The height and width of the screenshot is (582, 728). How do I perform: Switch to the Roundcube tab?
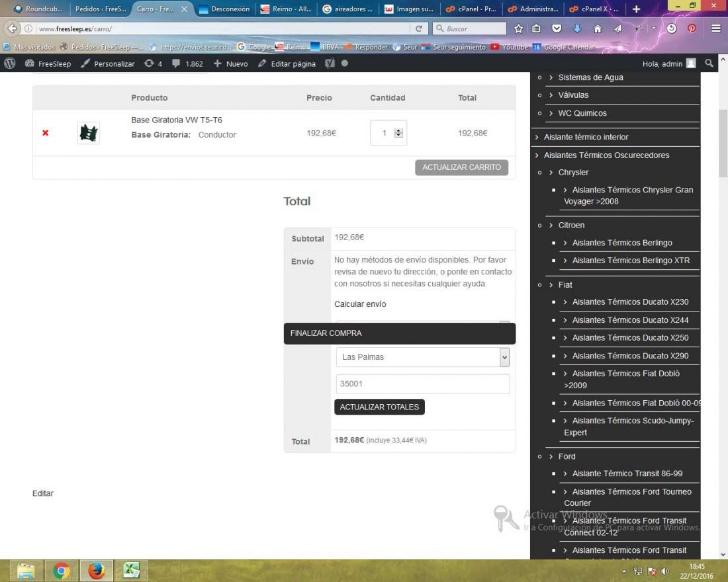coord(38,9)
